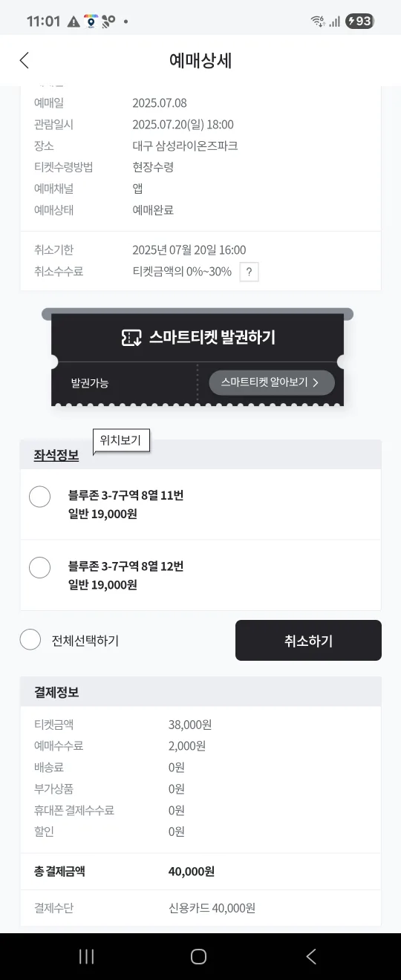Tap the battery indicator in status bar
Image resolution: width=401 pixels, height=980 pixels.
coord(360,22)
